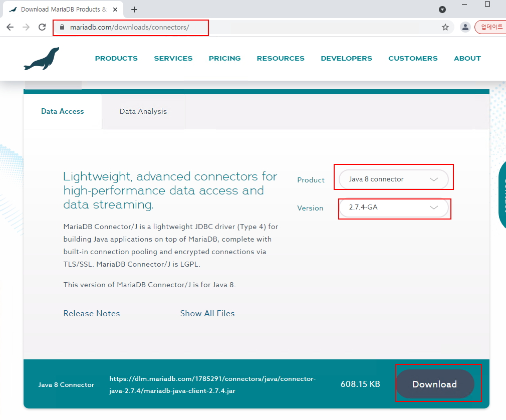
Task: Open the Release Notes link
Action: 92,314
